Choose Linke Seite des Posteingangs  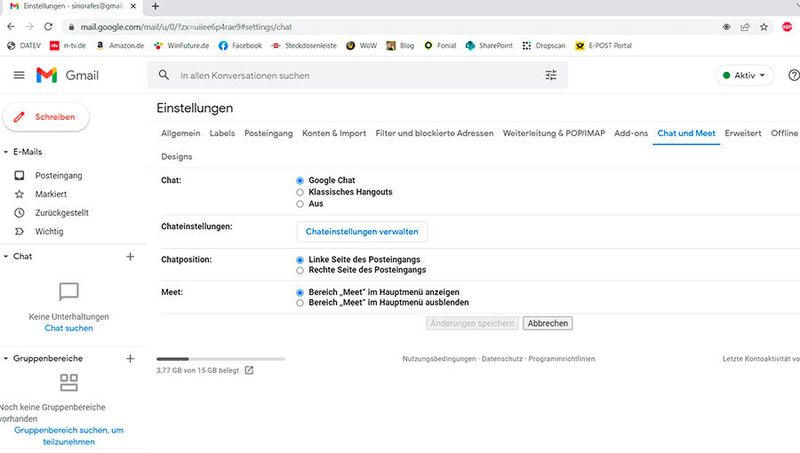pyautogui.click(x=300, y=260)
